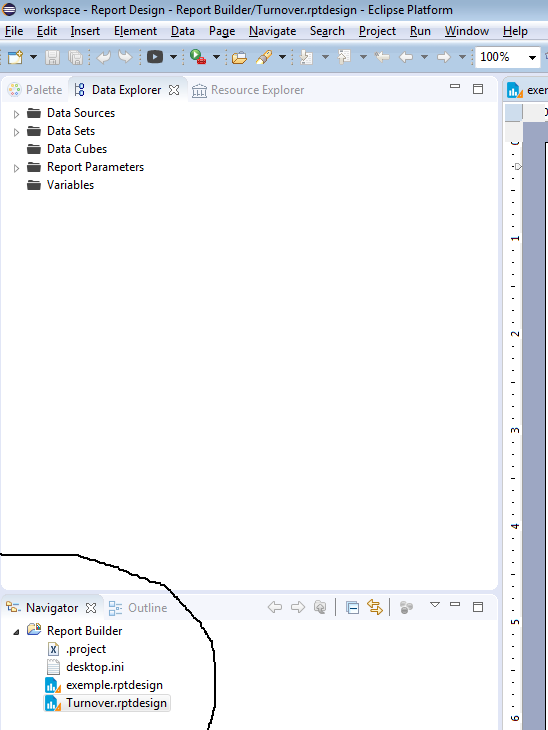This screenshot has height=730, width=548.
Task: Select the Data Cubes folder
Action: [x=67, y=149]
